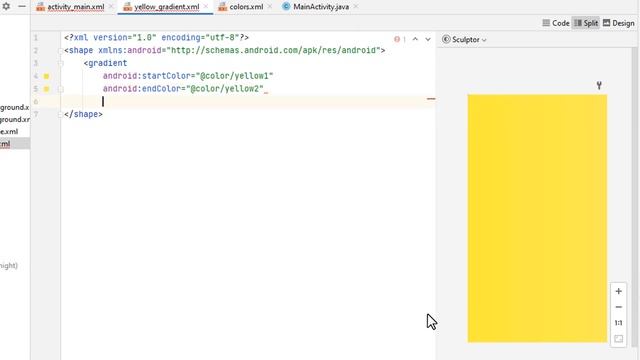
Task: Go to next highlighted error arrow
Action: pyautogui.click(x=428, y=39)
